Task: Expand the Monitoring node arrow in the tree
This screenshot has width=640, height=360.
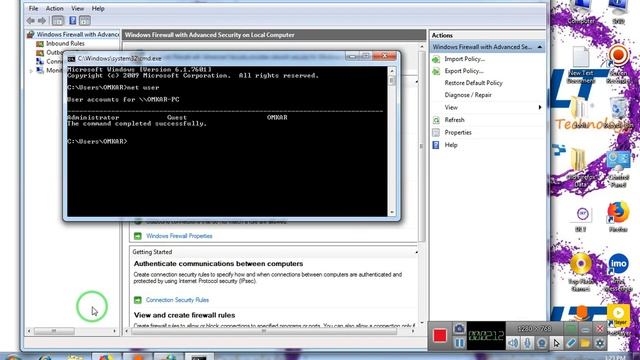Action: (31, 71)
